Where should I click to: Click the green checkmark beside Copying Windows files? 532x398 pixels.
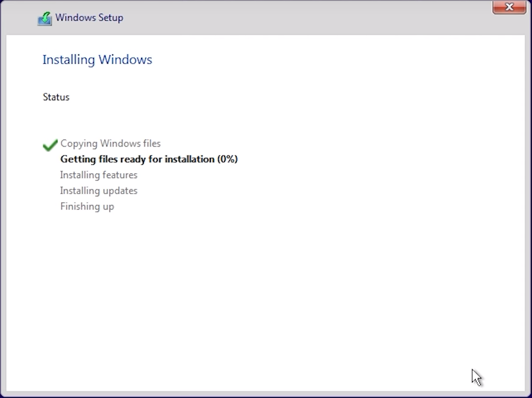(x=50, y=145)
